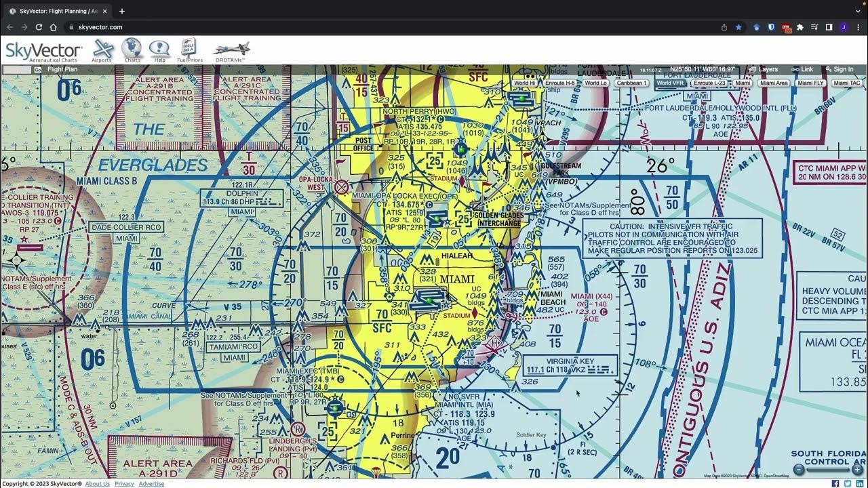Viewport: 868px width, 488px height.
Task: Open the red calendar extension icon
Action: 786,27
